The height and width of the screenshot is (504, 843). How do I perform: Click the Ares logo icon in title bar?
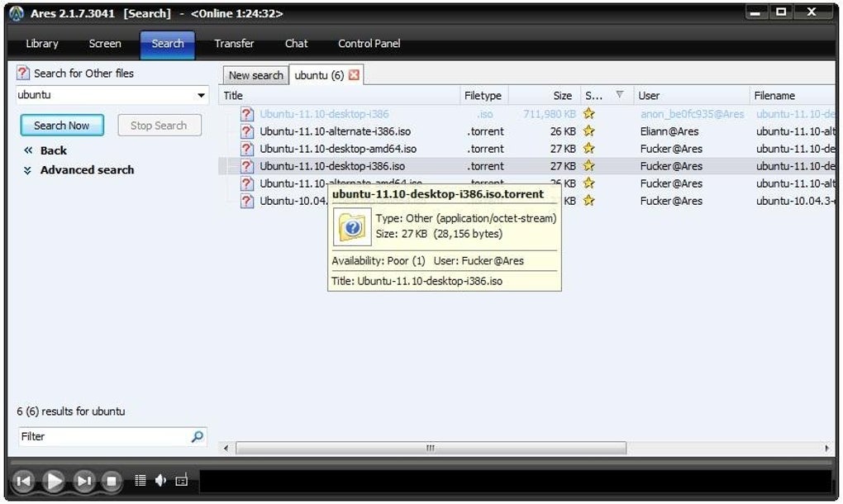coord(17,13)
